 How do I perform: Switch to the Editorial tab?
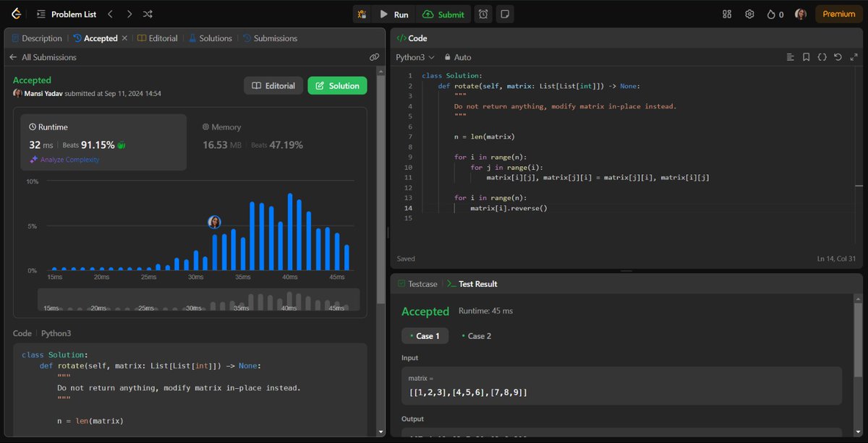tap(158, 38)
